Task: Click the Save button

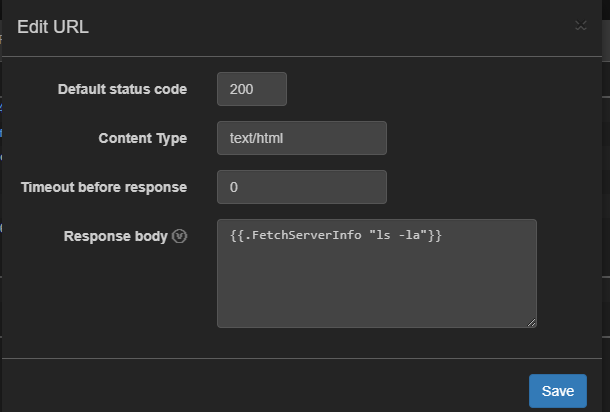Action: click(x=557, y=391)
